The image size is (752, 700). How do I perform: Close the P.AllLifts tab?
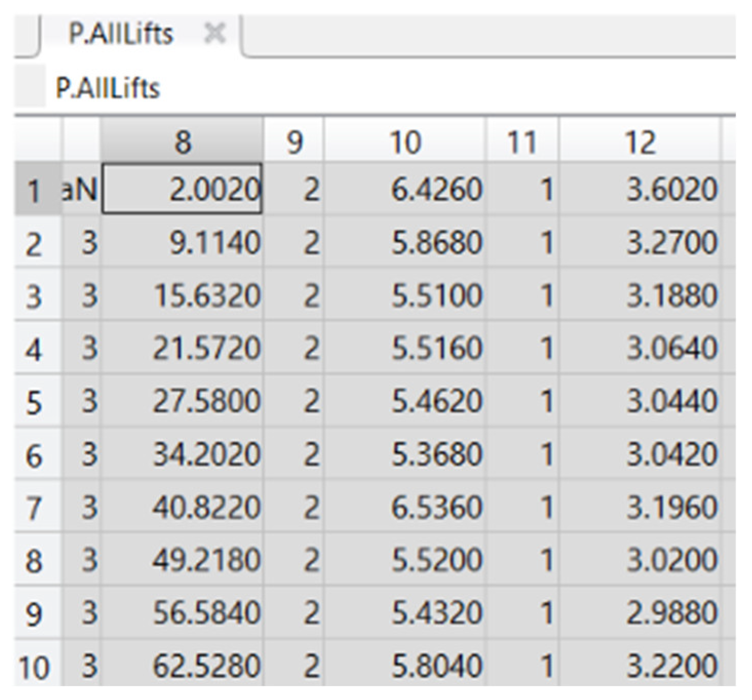[x=214, y=34]
